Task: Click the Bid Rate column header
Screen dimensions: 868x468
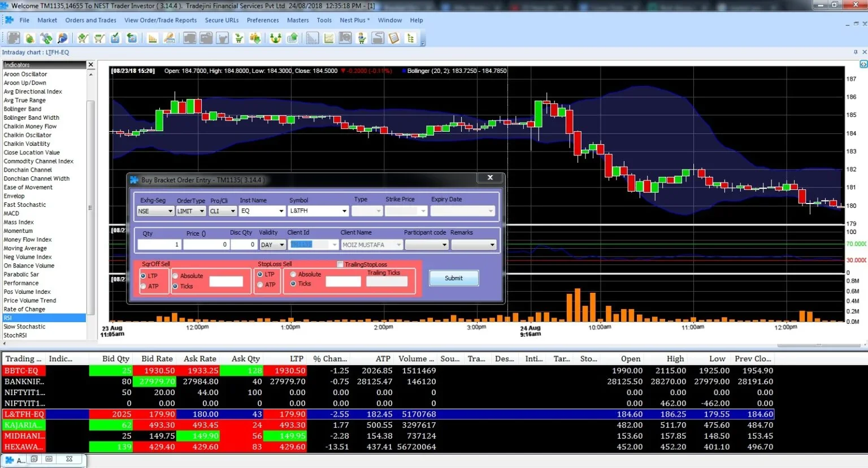Action: (155, 358)
